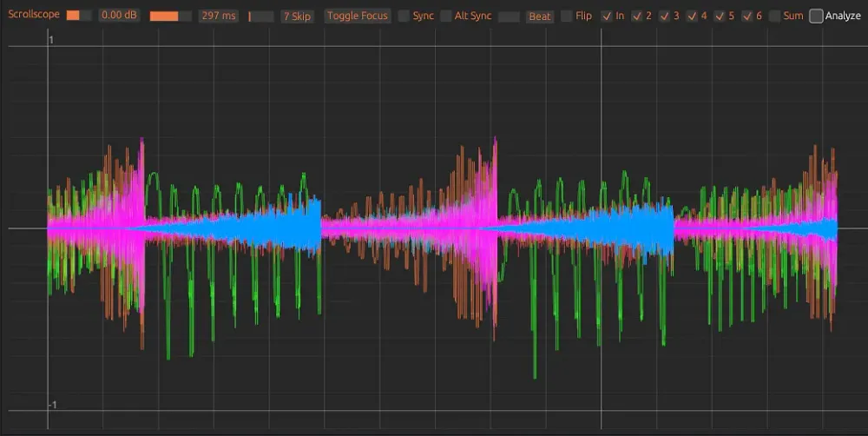This screenshot has width=868, height=436.
Task: Click the skip slider before 7 Skip
Action: (x=261, y=17)
